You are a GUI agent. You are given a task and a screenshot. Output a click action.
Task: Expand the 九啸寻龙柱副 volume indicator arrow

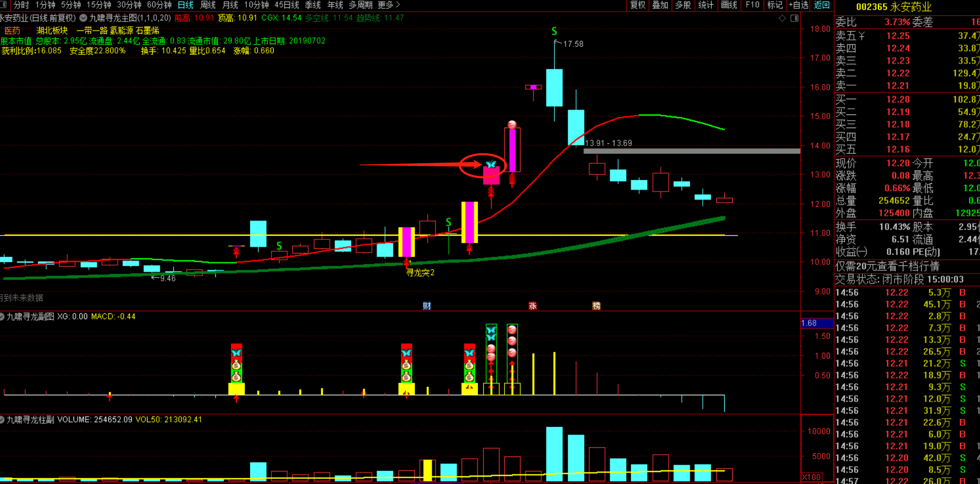pyautogui.click(x=3, y=419)
